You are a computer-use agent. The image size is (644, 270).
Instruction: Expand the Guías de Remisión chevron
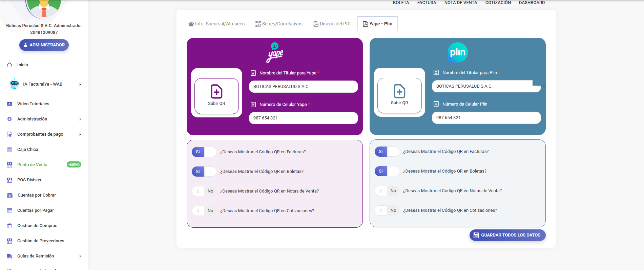tap(80, 256)
